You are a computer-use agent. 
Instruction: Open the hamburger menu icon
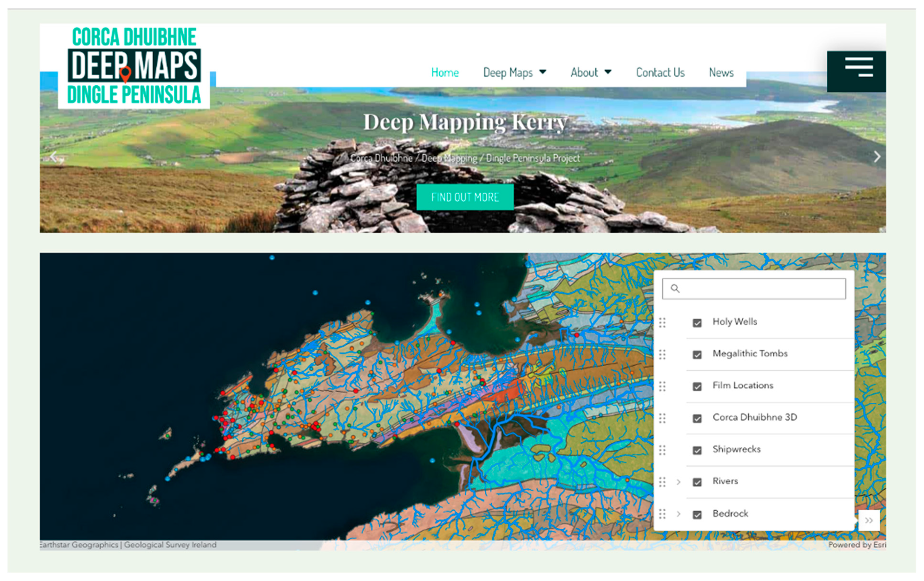[859, 67]
